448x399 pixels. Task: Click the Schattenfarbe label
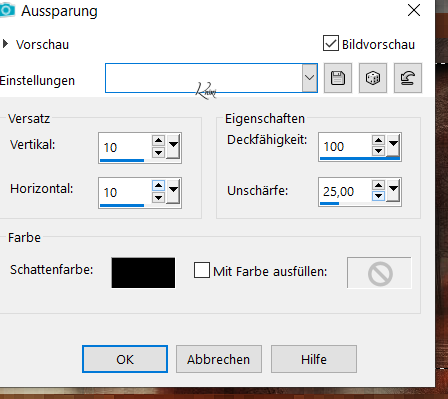pos(52,270)
